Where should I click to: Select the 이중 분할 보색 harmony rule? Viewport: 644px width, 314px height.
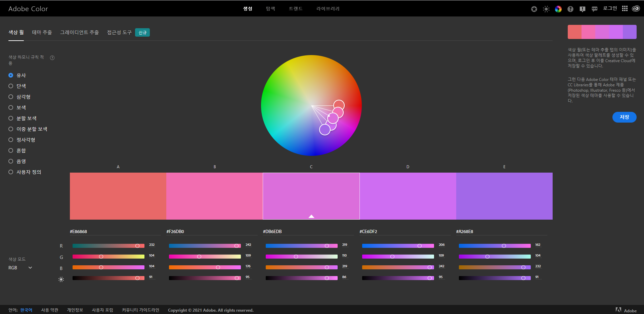pyautogui.click(x=28, y=129)
